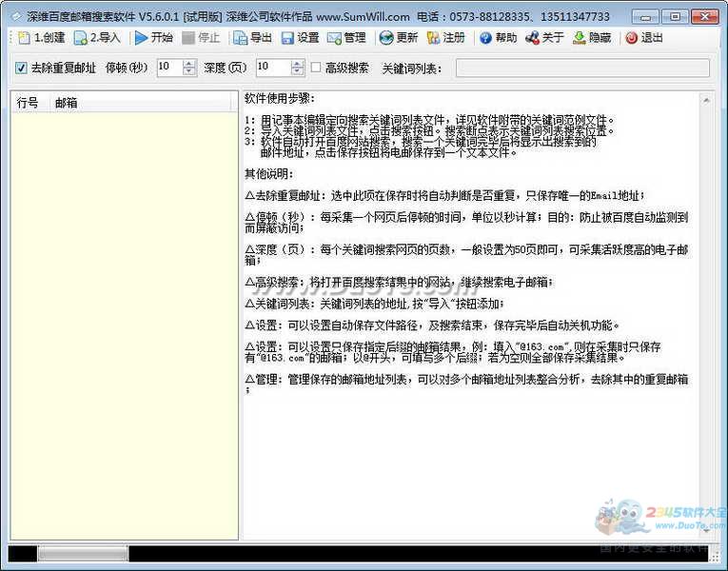Click into the 停顿(秒) value field
Screen dimensions: 728x571
tap(170, 68)
